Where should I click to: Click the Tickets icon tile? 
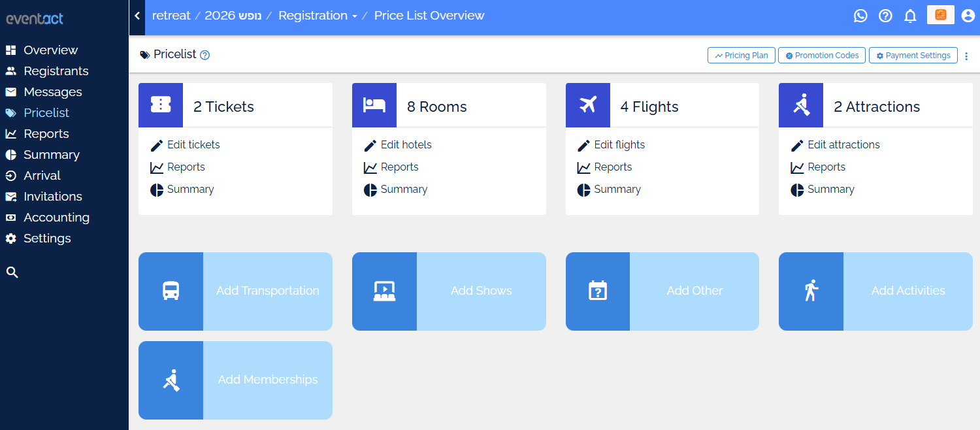(161, 105)
